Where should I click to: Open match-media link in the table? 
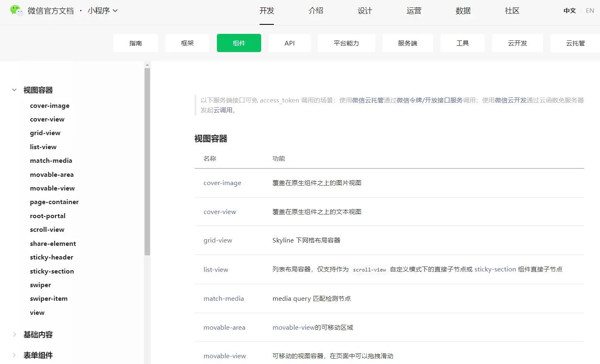224,299
